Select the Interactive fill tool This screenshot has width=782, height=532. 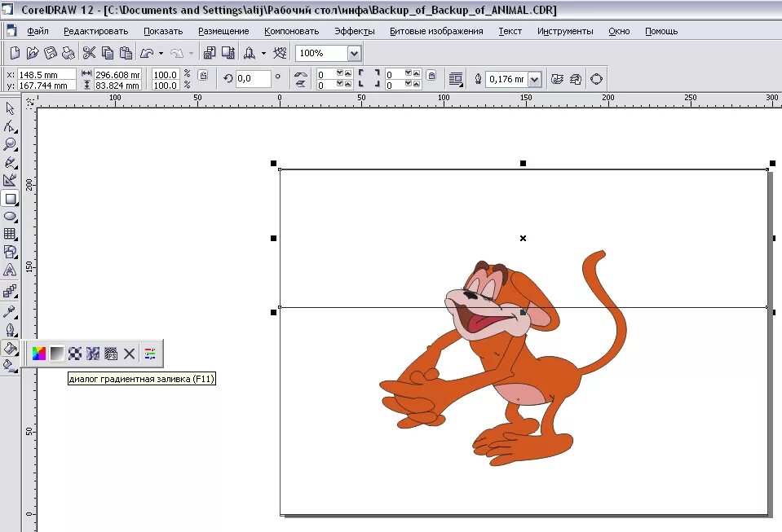10,366
